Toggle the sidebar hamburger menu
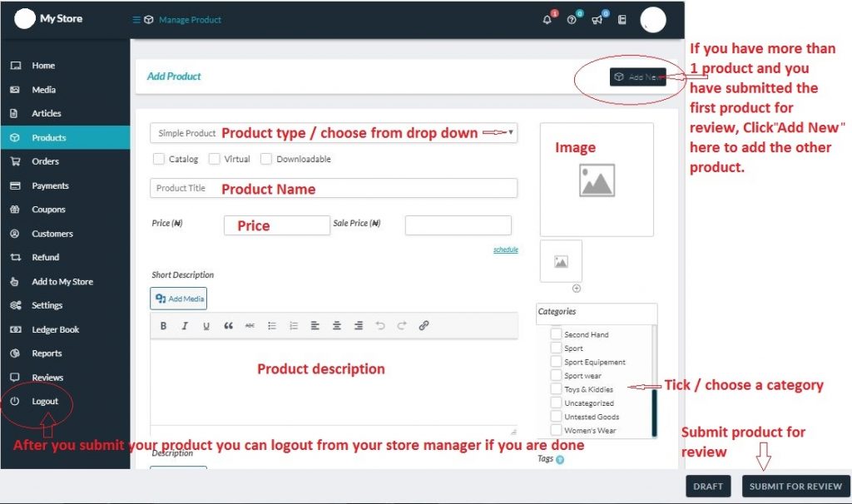The height and width of the screenshot is (504, 852). [x=136, y=20]
